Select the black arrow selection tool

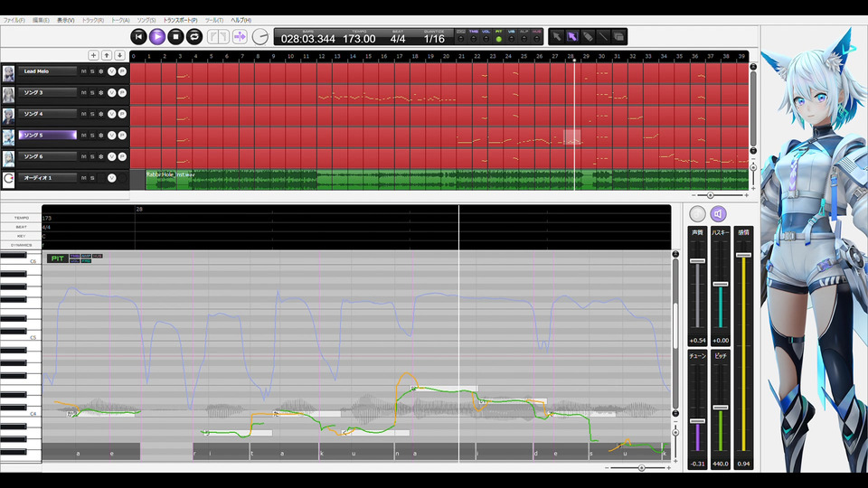pos(556,37)
